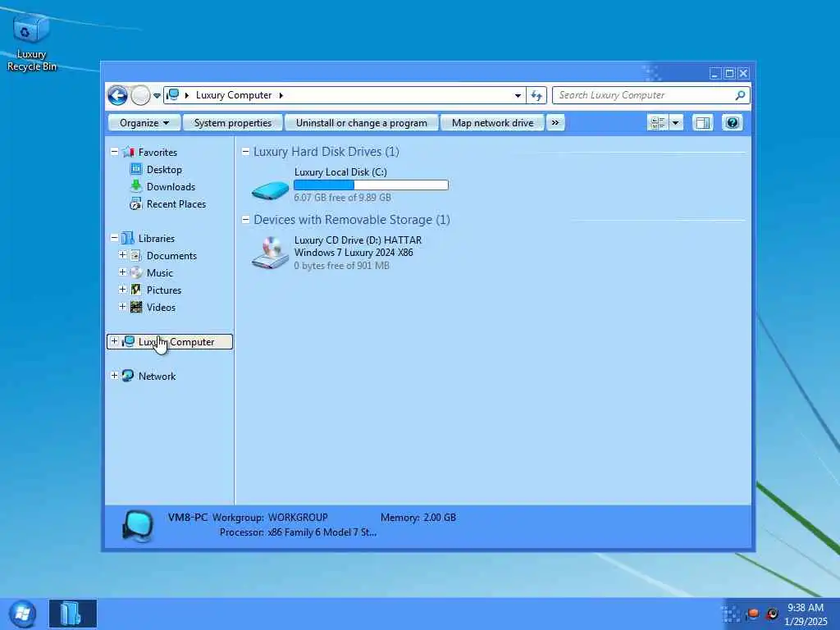The height and width of the screenshot is (630, 840).
Task: Show more toolbar commands chevron
Action: pos(555,123)
